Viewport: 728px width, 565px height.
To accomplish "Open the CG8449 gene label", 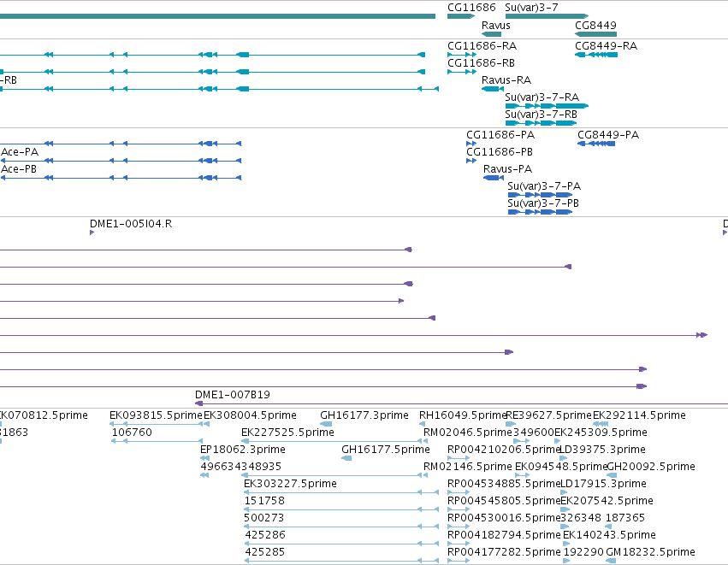I will click(595, 25).
